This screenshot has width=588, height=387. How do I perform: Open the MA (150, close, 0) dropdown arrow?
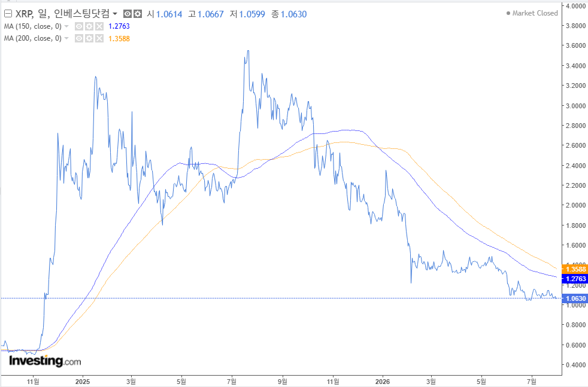66,26
